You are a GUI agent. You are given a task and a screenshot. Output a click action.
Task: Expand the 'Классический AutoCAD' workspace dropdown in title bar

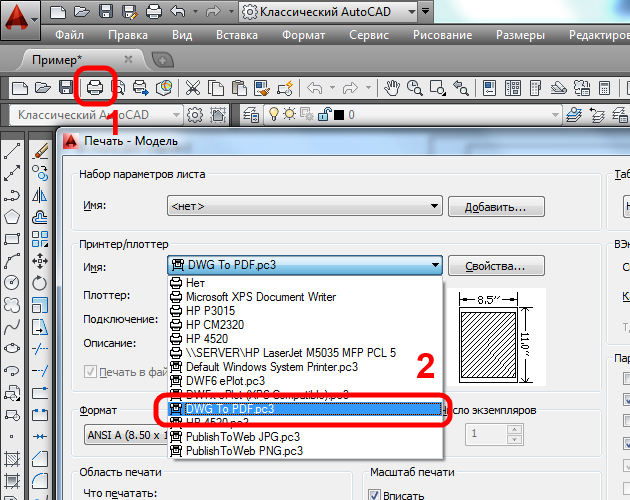tap(411, 12)
